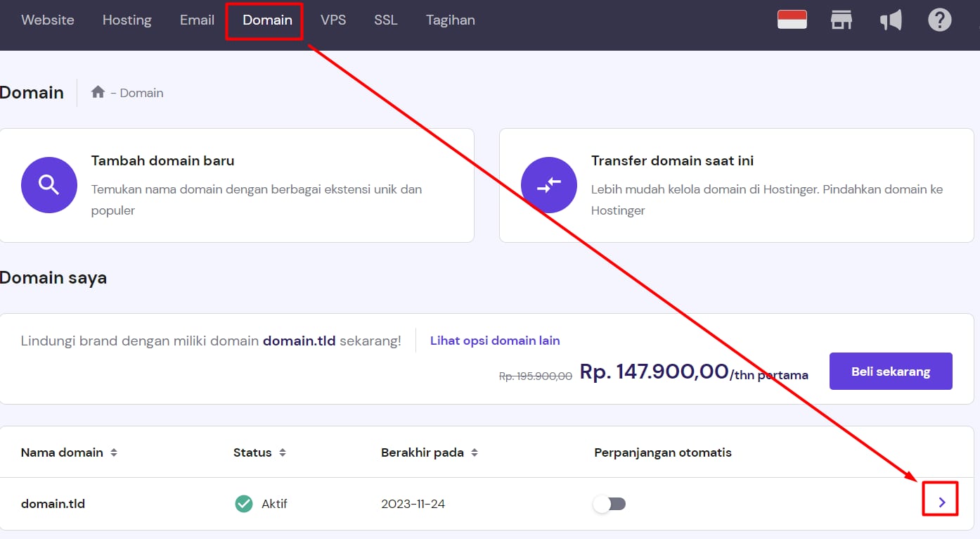Switch to the VPS tab

[333, 20]
